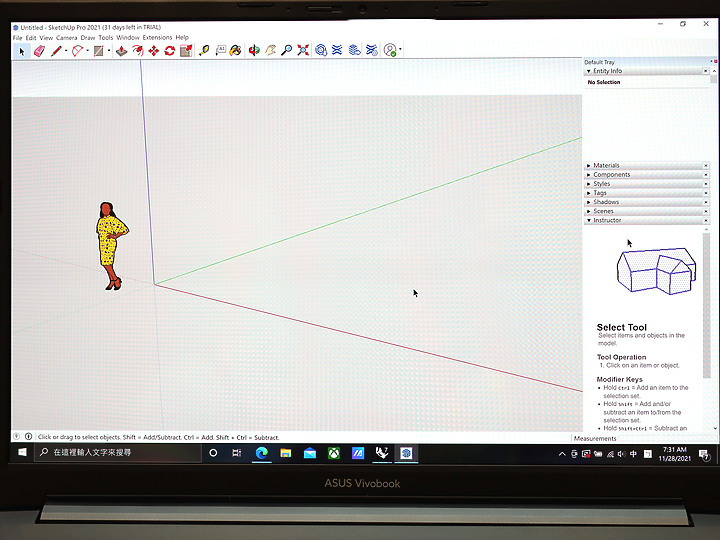Choose the Scale tool

coord(186,51)
